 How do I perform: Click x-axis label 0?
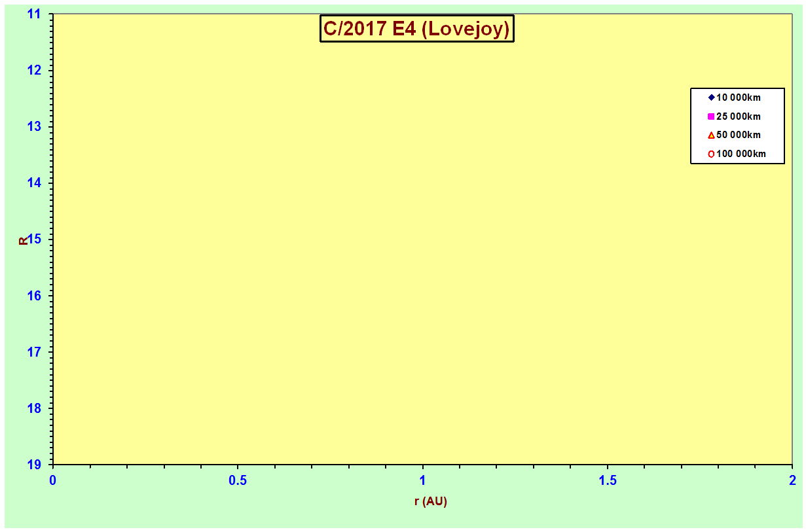(53, 480)
